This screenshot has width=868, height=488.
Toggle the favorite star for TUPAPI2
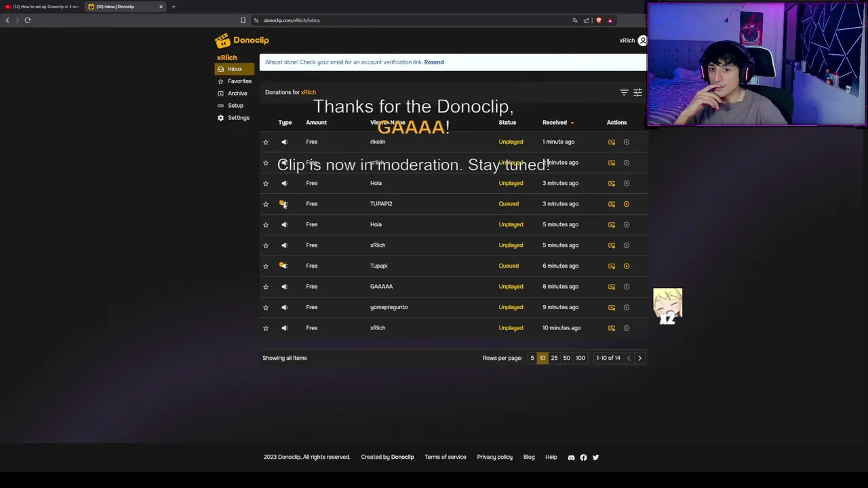[266, 204]
